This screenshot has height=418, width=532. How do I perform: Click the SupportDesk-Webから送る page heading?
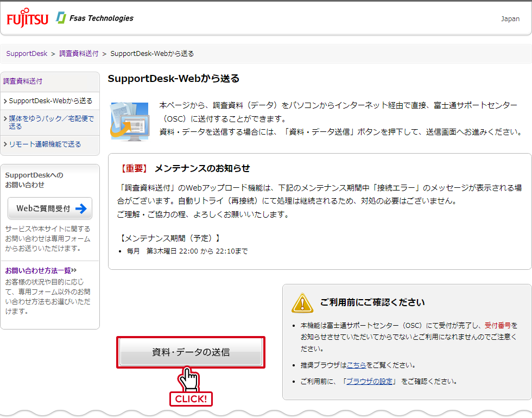tap(173, 78)
